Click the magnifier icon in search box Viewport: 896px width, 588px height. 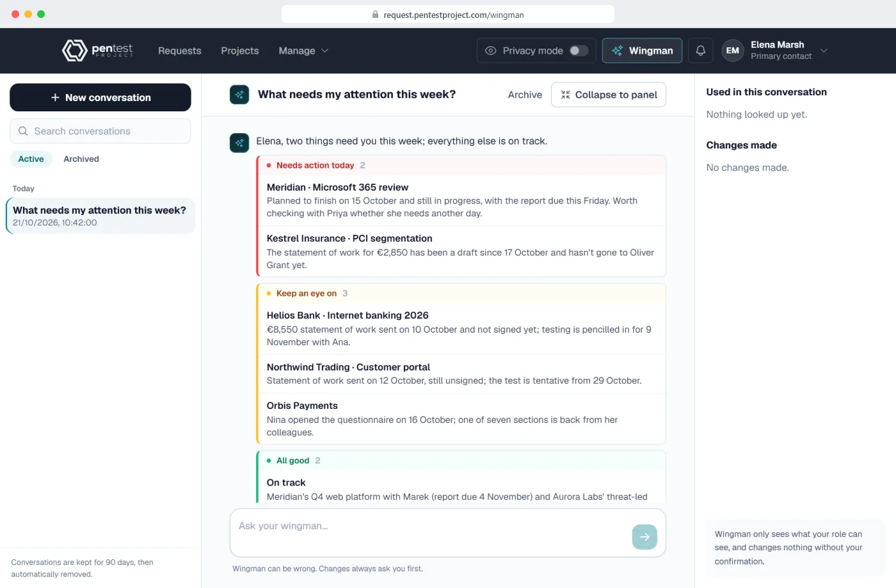pyautogui.click(x=23, y=131)
